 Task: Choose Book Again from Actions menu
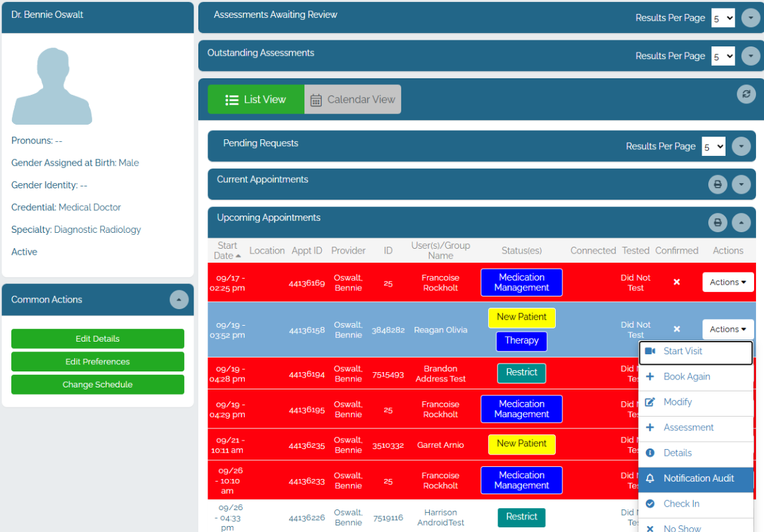[686, 377]
